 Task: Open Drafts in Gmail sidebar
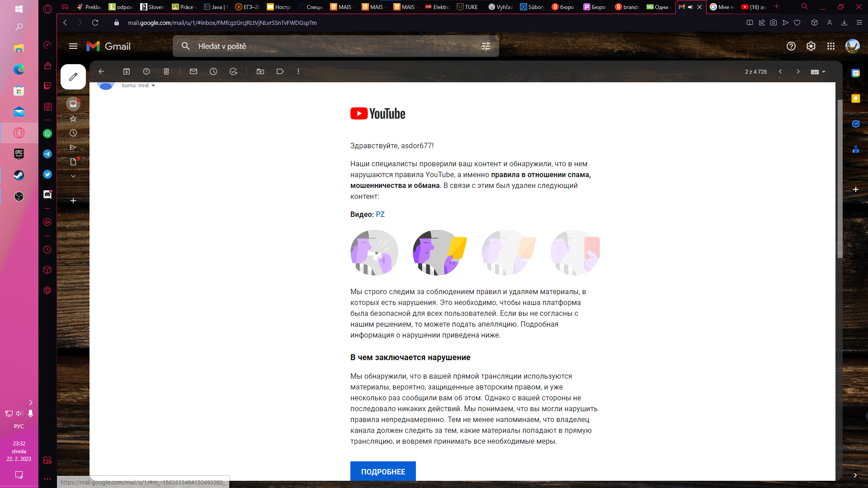(x=73, y=162)
